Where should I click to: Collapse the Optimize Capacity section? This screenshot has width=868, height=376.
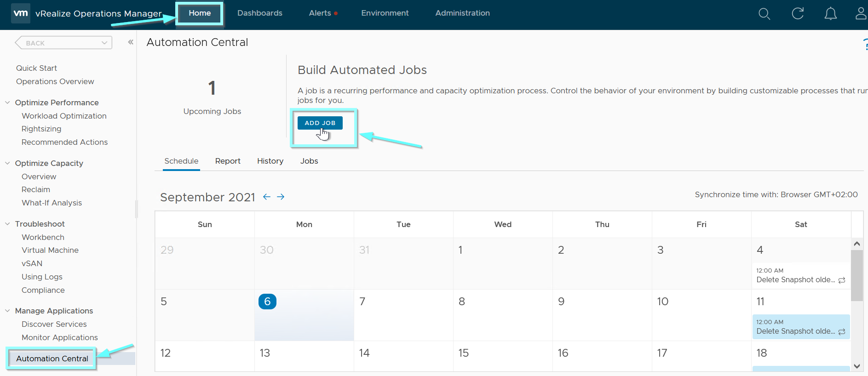(7, 163)
